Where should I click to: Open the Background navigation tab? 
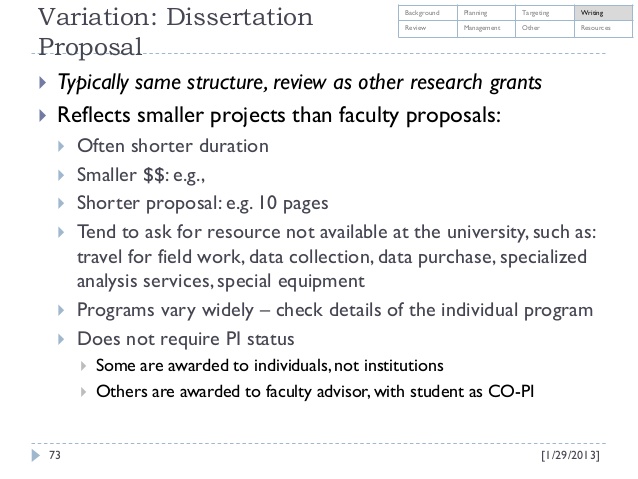[428, 13]
